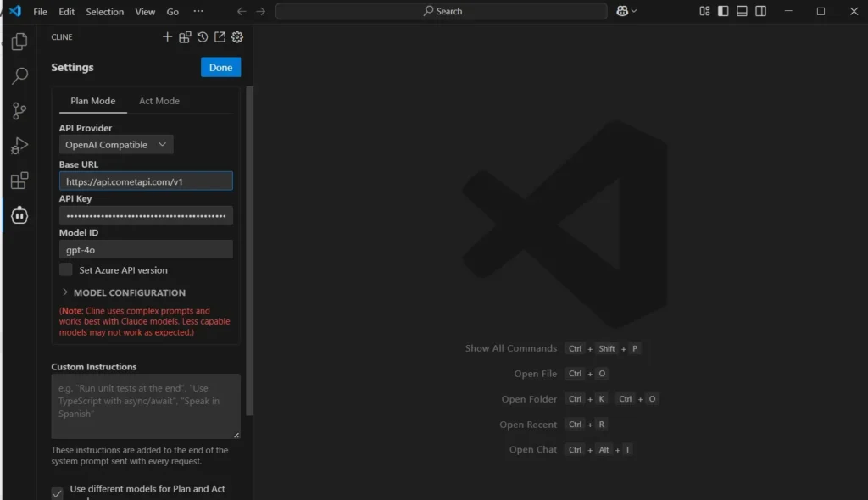This screenshot has width=868, height=500.
Task: Open Cline in editor popout icon
Action: (220, 36)
